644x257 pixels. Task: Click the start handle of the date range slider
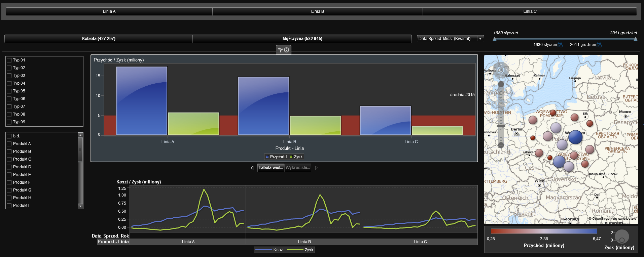pyautogui.click(x=494, y=39)
